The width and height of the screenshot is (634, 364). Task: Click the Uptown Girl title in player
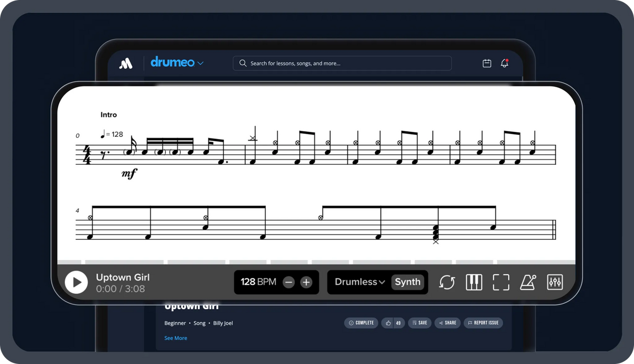click(123, 277)
